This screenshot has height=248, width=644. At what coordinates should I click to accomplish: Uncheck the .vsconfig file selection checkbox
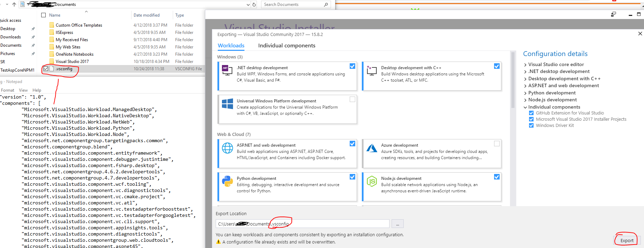46,69
